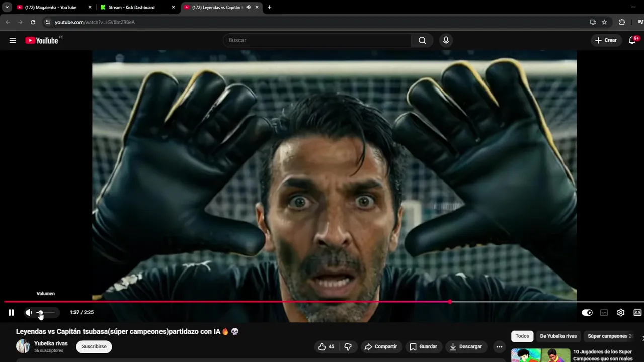Viewport: 644px width, 362px height.
Task: Go back with browser back arrow
Action: (x=8, y=22)
